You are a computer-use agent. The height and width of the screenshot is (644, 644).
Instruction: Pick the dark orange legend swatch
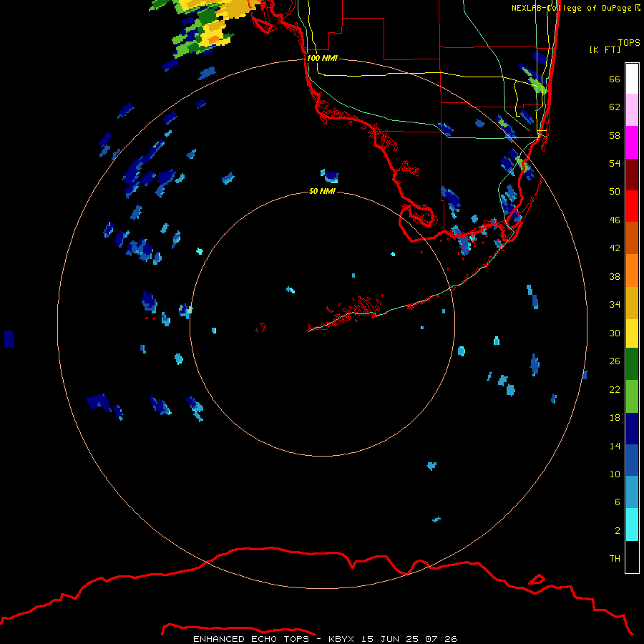[632, 238]
